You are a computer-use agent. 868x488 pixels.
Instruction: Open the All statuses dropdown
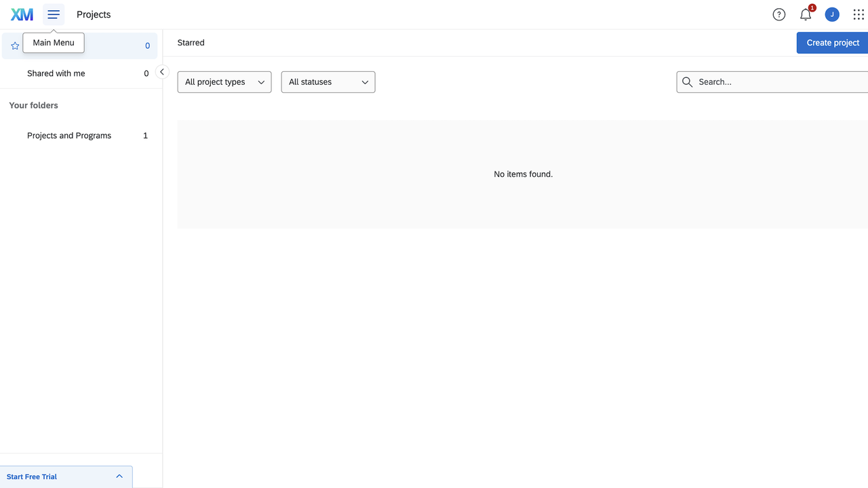pos(328,82)
